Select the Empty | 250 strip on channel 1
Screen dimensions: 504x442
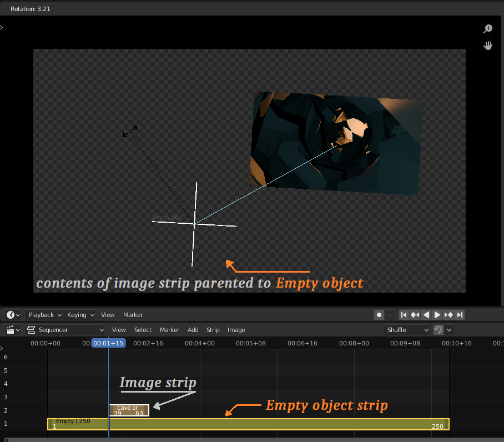coord(248,424)
